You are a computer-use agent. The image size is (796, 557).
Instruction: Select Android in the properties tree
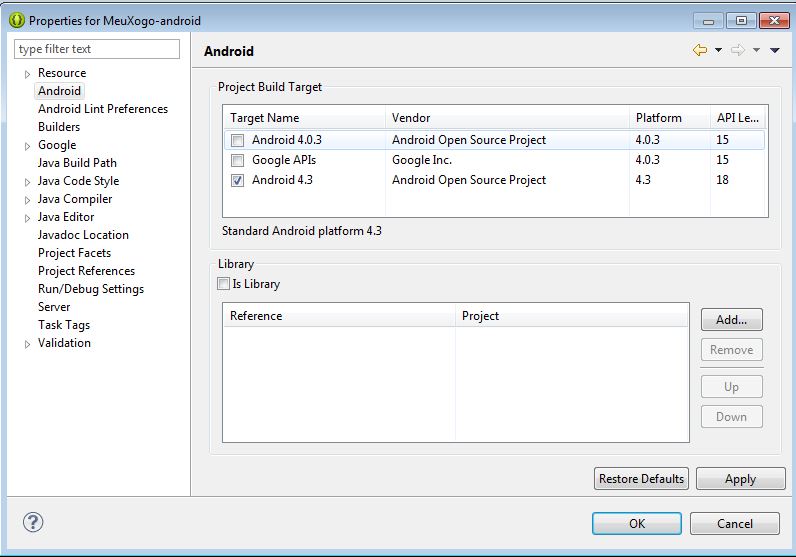pyautogui.click(x=59, y=91)
